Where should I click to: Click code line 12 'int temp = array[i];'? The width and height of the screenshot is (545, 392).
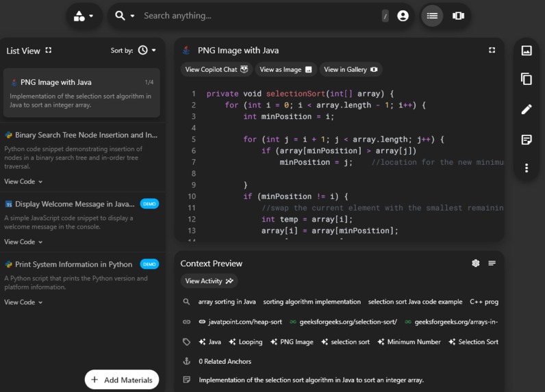[307, 220]
